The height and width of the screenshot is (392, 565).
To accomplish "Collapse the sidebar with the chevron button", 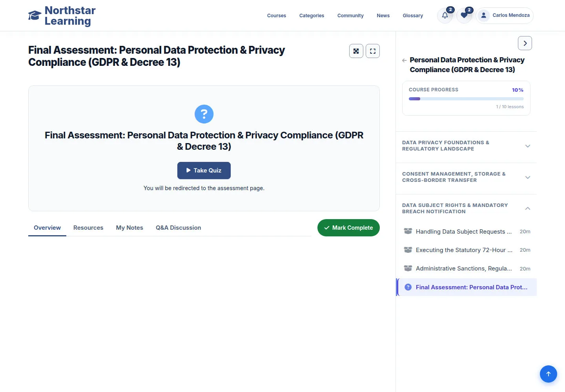I will (525, 43).
